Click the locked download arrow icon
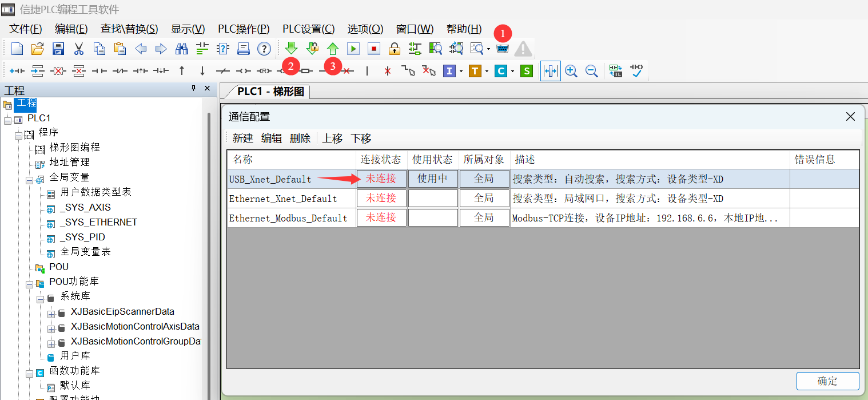Viewport: 868px width, 400px height. tap(312, 49)
